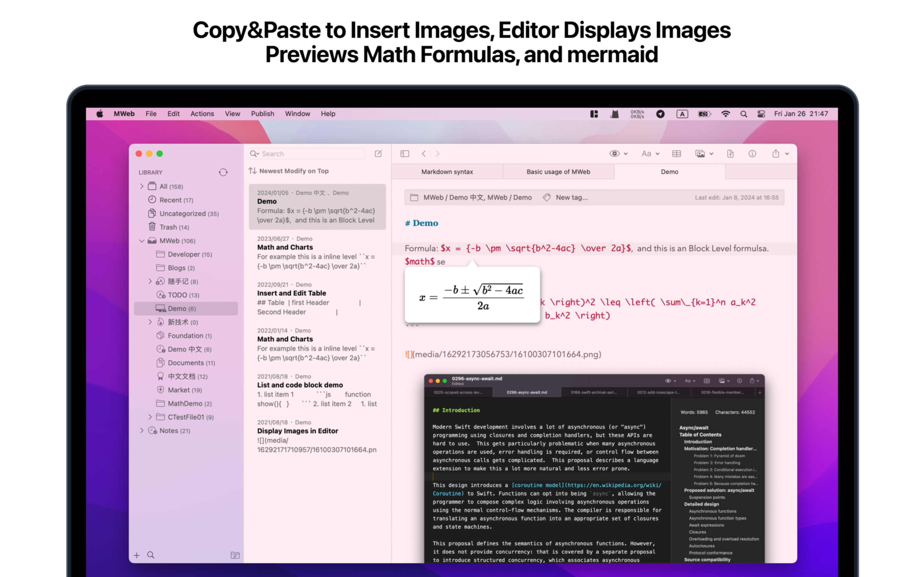Viewport: 924px width, 577px height.
Task: Insert a table using the table icon
Action: (x=677, y=154)
